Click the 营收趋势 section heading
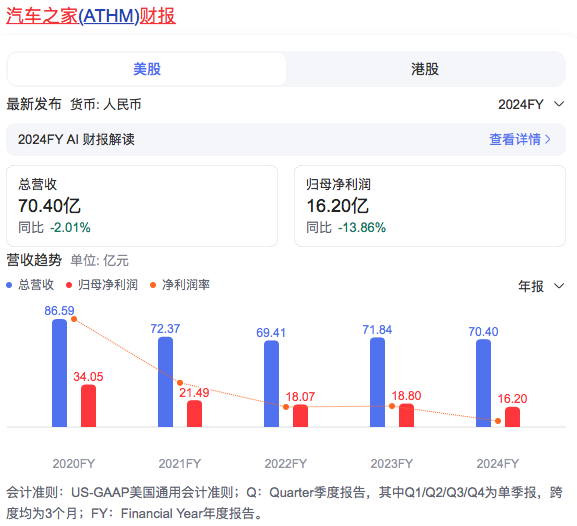Viewport: 577px width, 526px height. coord(34,260)
